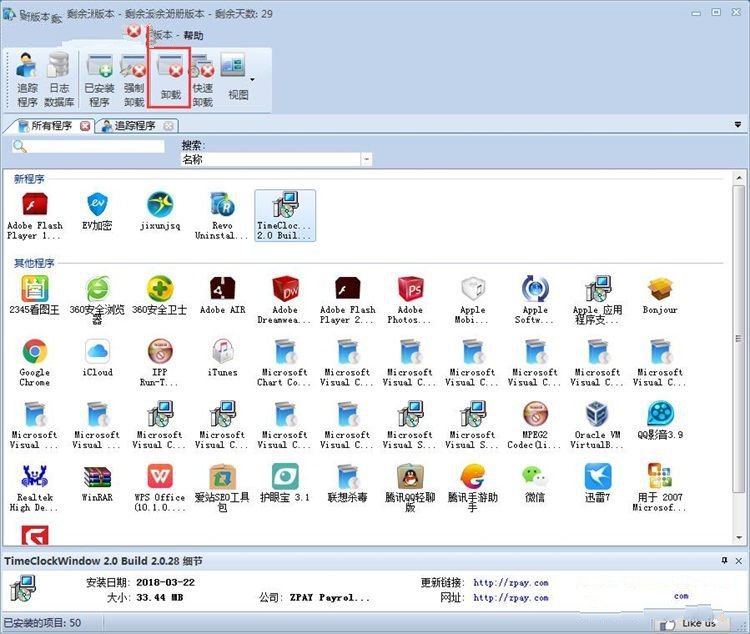The height and width of the screenshot is (634, 750).
Task: Select Revo Uninstaller program icon
Action: click(x=222, y=216)
